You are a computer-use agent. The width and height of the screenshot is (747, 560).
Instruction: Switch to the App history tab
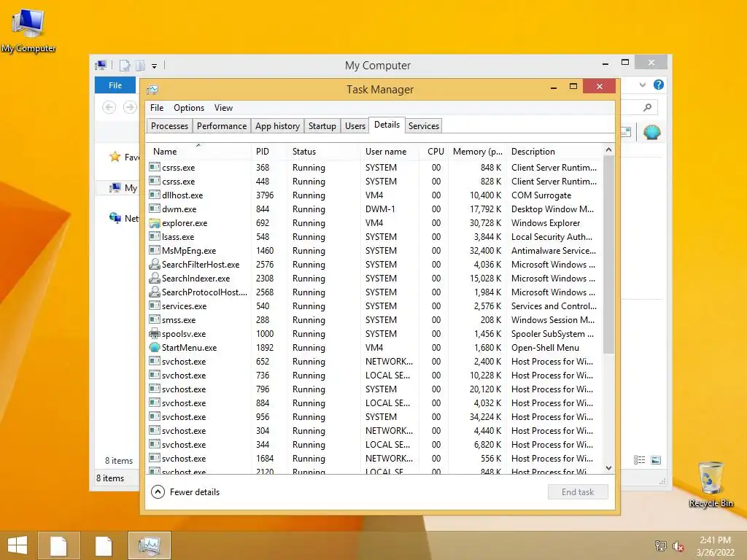click(x=277, y=125)
